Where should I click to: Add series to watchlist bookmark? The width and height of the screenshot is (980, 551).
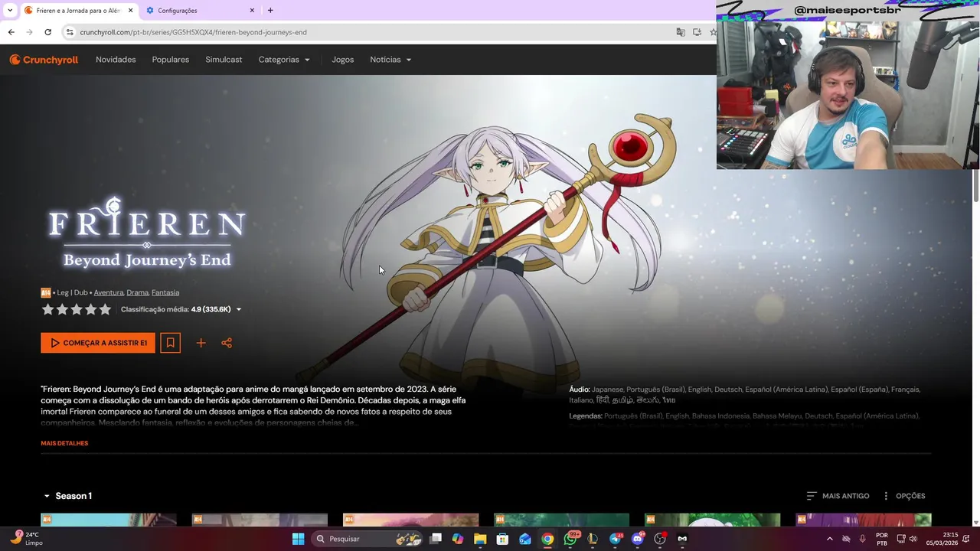(x=171, y=343)
